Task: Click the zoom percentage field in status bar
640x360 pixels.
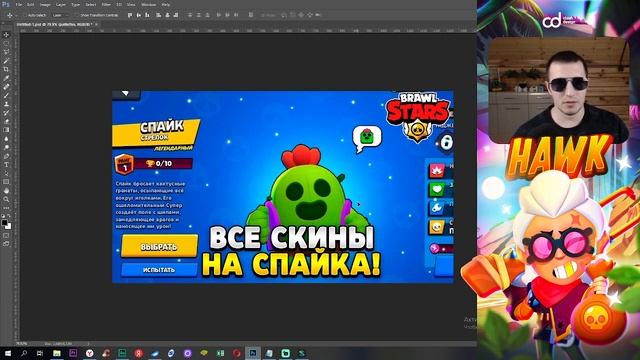Action: [x=22, y=344]
